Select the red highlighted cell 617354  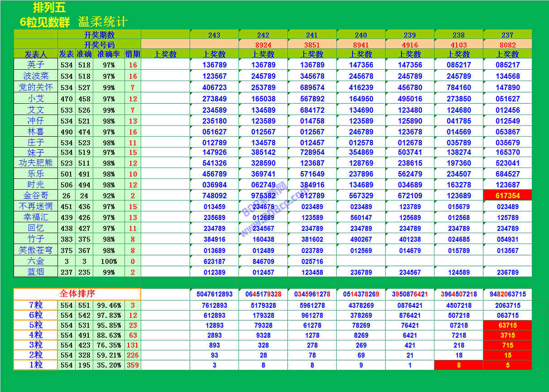(507, 195)
